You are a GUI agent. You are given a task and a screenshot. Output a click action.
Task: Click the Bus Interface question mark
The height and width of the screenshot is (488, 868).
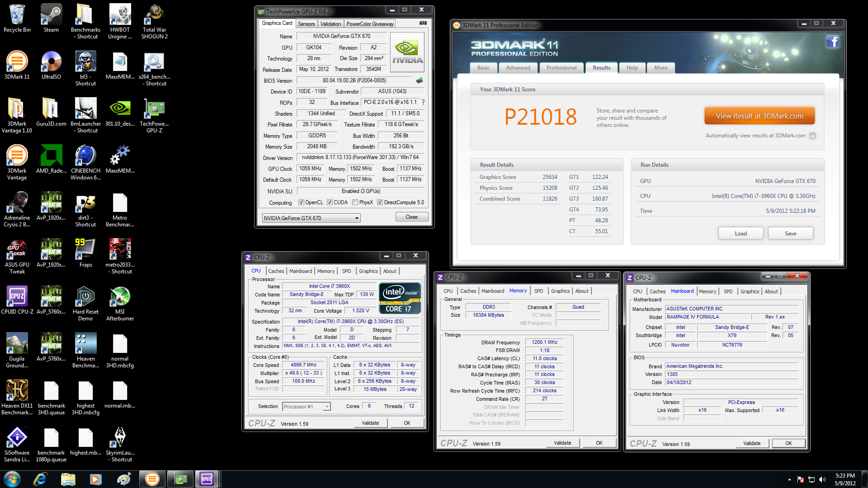click(x=423, y=102)
